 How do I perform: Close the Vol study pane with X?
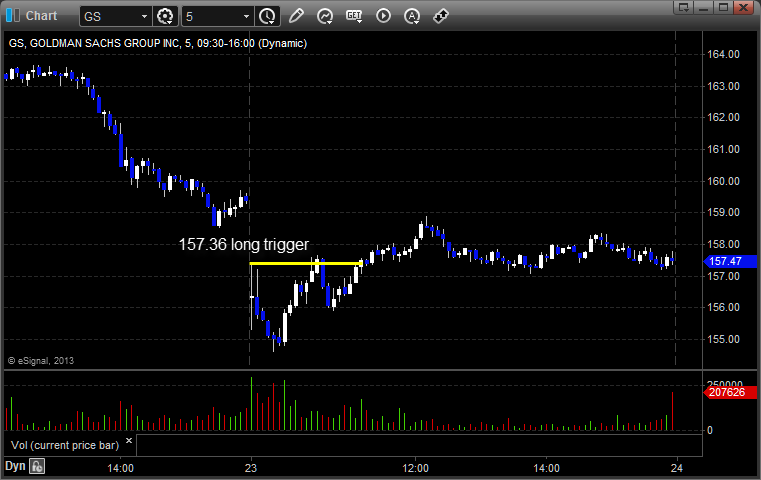(129, 441)
